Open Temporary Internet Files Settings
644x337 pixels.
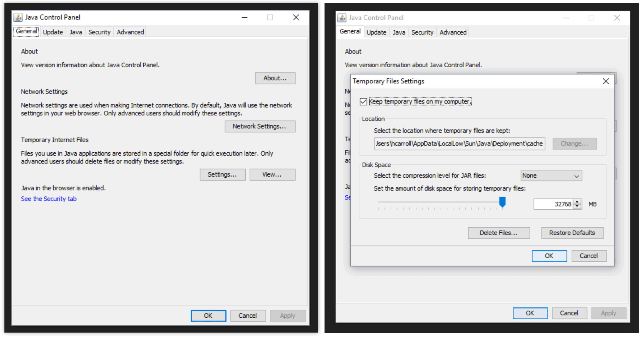(222, 174)
